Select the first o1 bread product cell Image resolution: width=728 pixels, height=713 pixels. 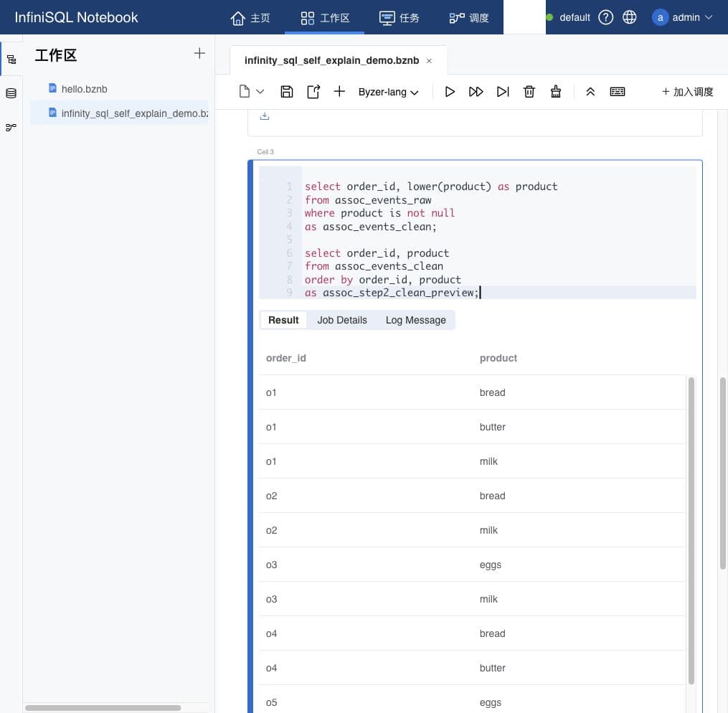click(492, 392)
